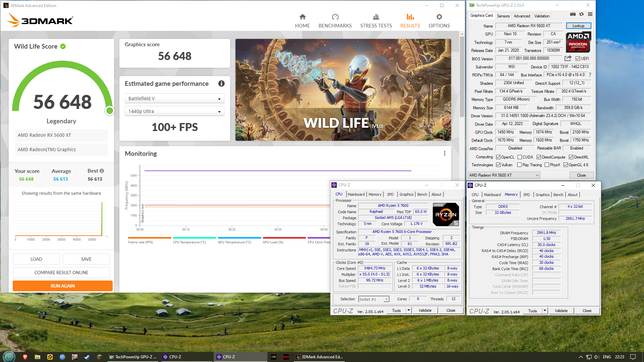Click COMPARE RESULT ONLINE
The height and width of the screenshot is (362, 644).
coord(61,273)
